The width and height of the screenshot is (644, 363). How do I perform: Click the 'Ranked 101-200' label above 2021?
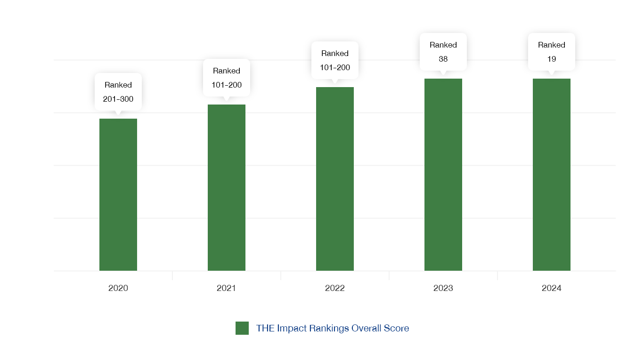(227, 78)
